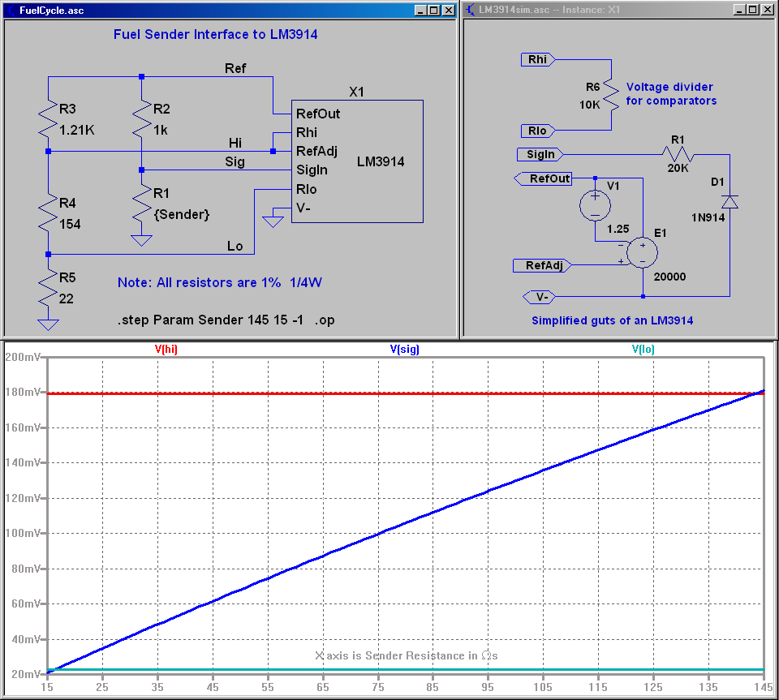The height and width of the screenshot is (700, 779).
Task: Click the 'Hi' net label in FuelCycle
Action: click(235, 143)
